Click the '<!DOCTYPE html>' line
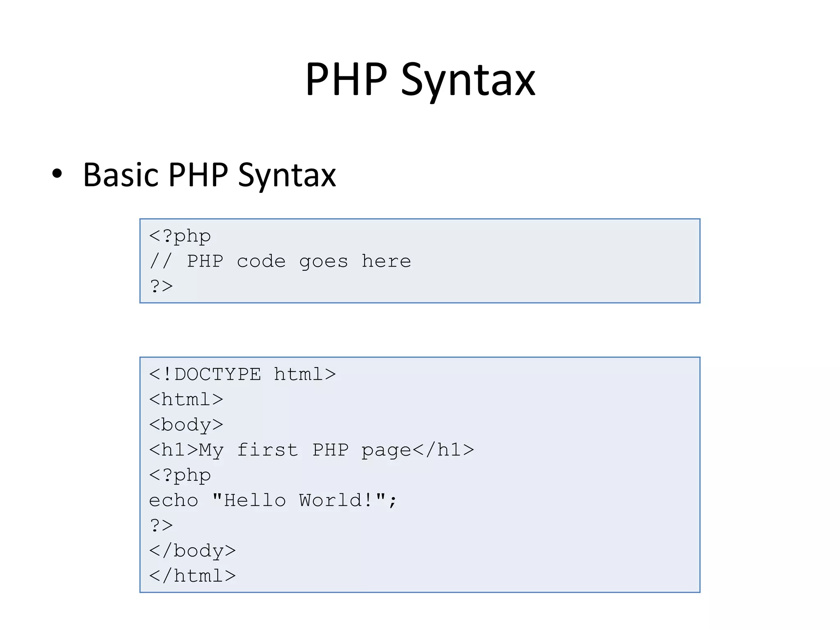Screen dimensions: 840x630 pos(242,374)
